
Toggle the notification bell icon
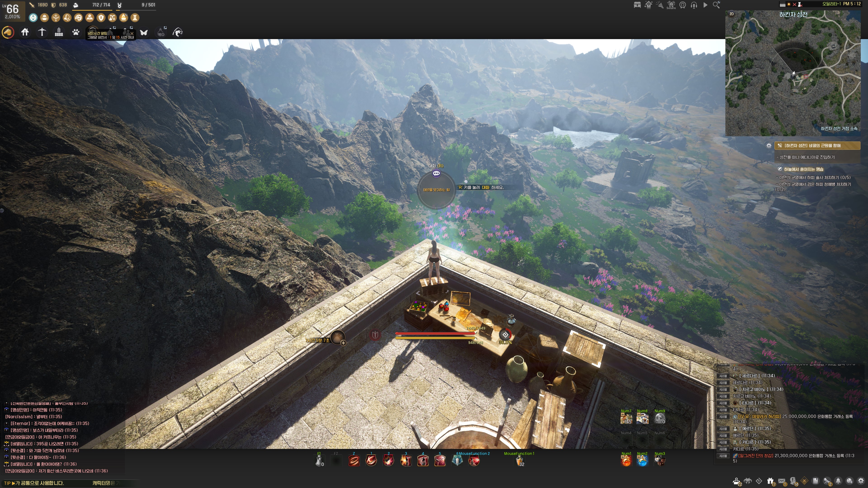coord(838,481)
